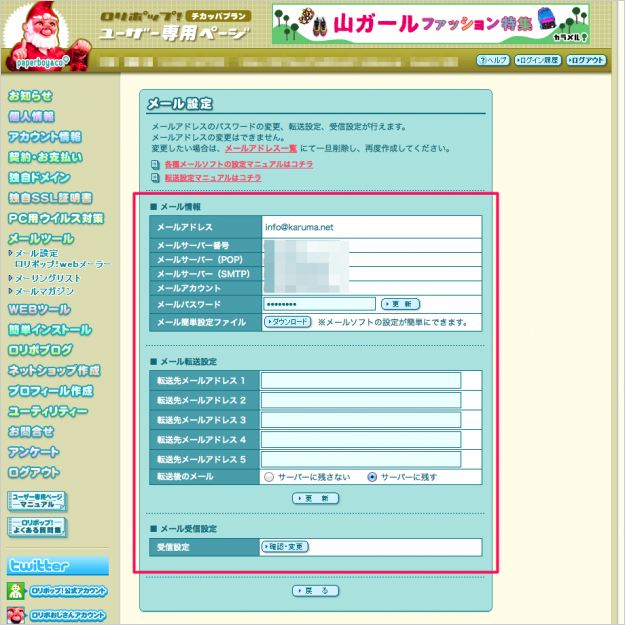Open お知らせ in the sidebar
This screenshot has width=625, height=625.
click(30, 96)
